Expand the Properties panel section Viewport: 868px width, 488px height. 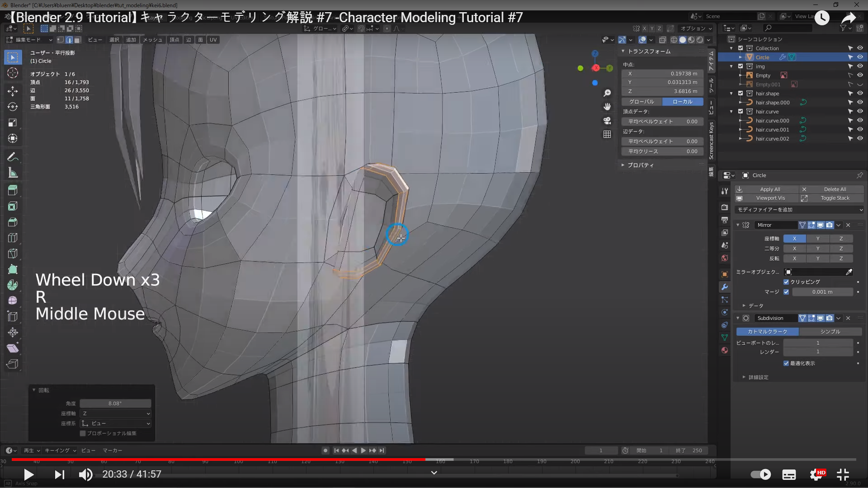tap(640, 165)
